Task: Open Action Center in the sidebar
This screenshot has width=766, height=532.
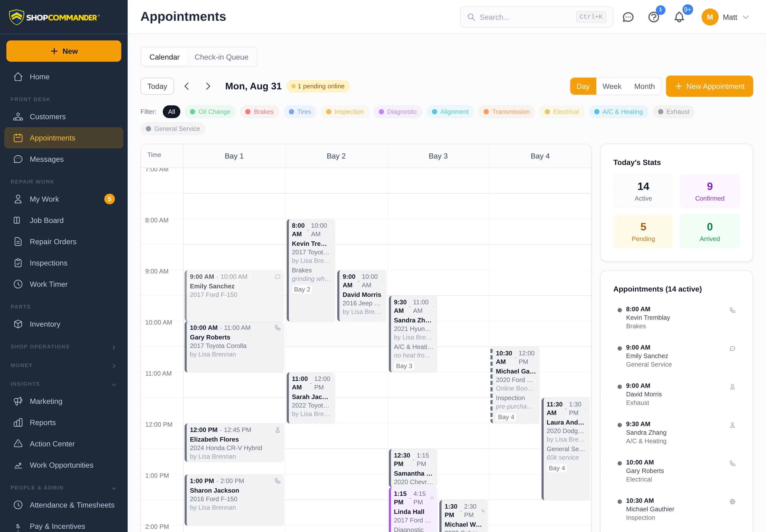Action: pos(64,444)
